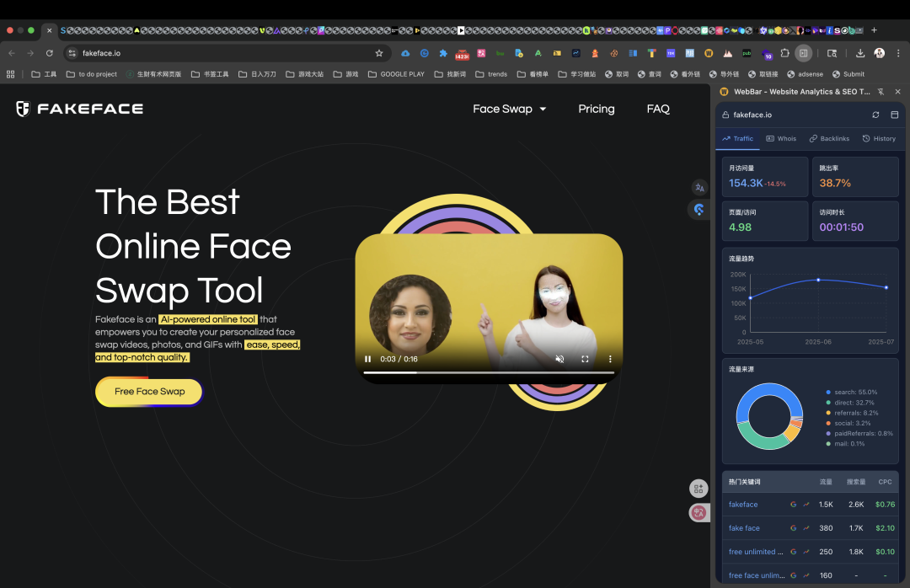Pause the face swap demo video
The image size is (910, 588).
coord(367,359)
